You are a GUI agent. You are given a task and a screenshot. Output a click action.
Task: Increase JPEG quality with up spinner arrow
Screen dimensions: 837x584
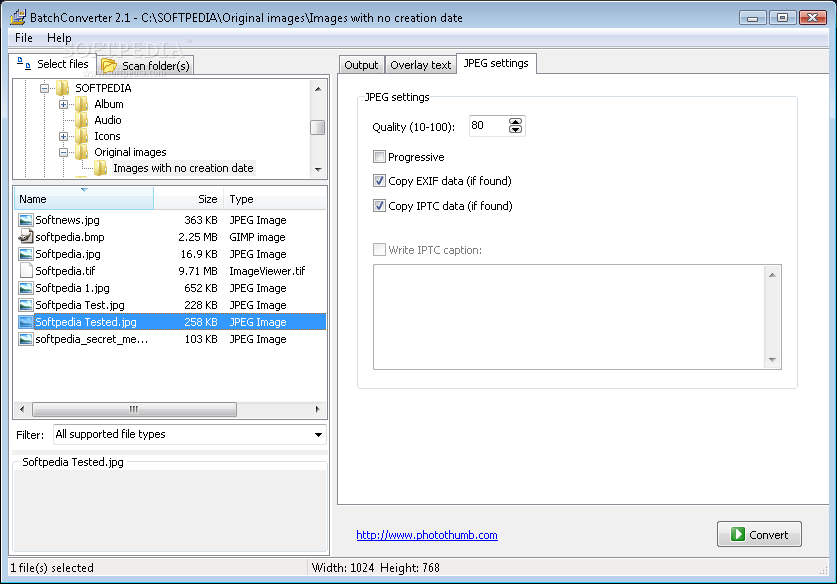coord(515,122)
